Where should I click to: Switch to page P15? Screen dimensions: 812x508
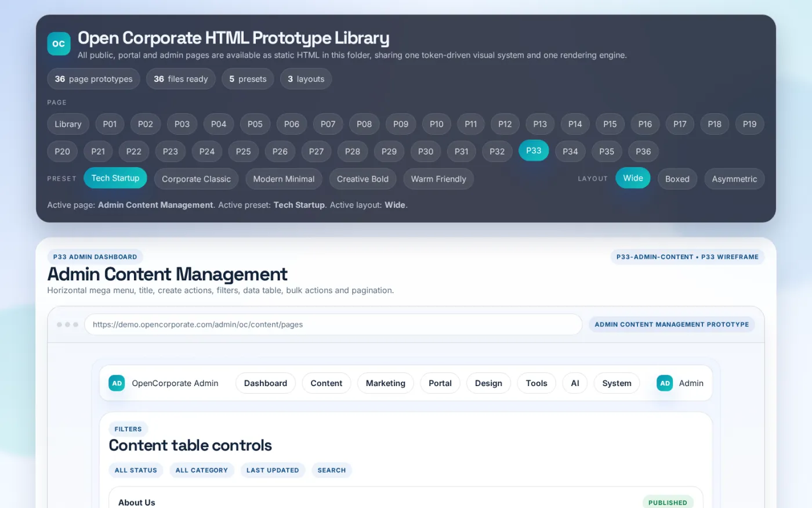[610, 124]
